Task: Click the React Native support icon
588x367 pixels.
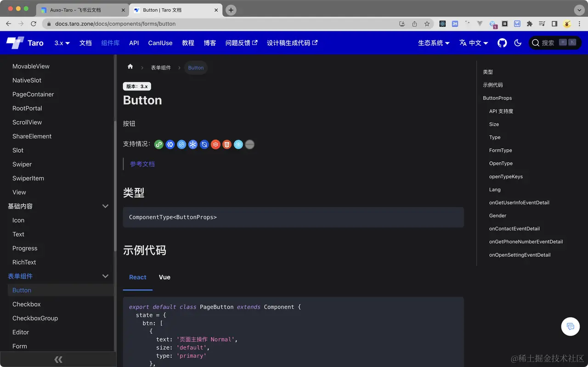Action: coord(238,144)
